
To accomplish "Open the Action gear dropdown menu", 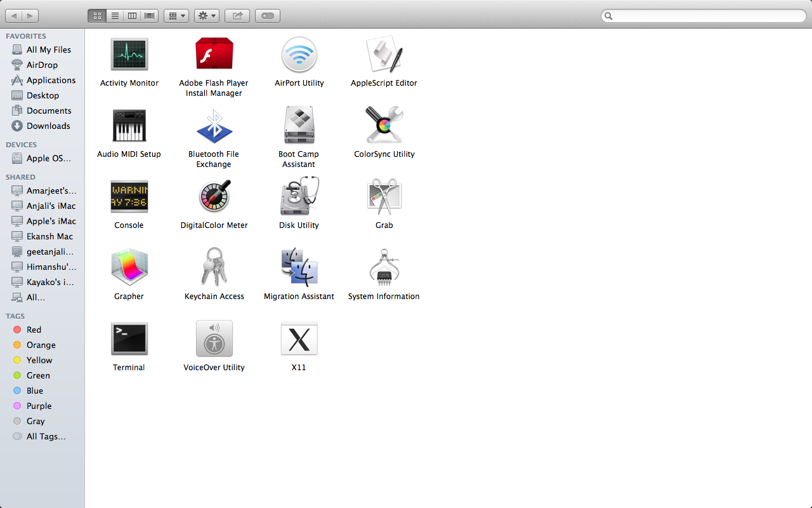I will coord(206,16).
